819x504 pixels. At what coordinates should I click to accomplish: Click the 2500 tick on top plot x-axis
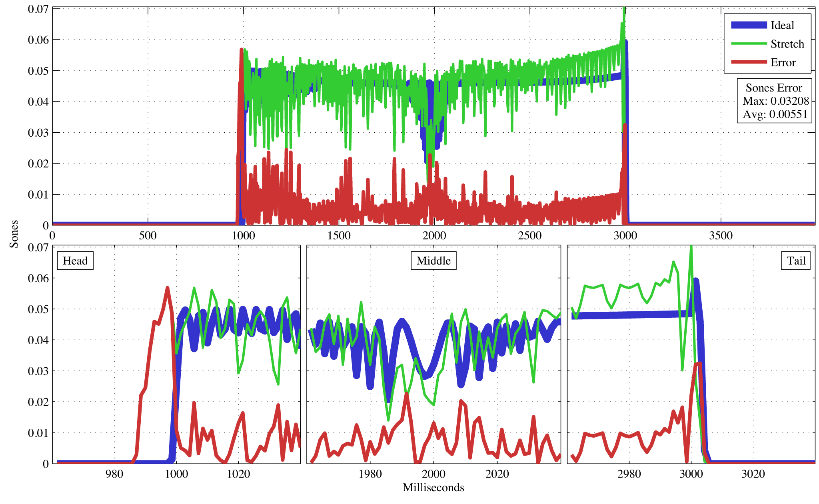click(x=530, y=235)
